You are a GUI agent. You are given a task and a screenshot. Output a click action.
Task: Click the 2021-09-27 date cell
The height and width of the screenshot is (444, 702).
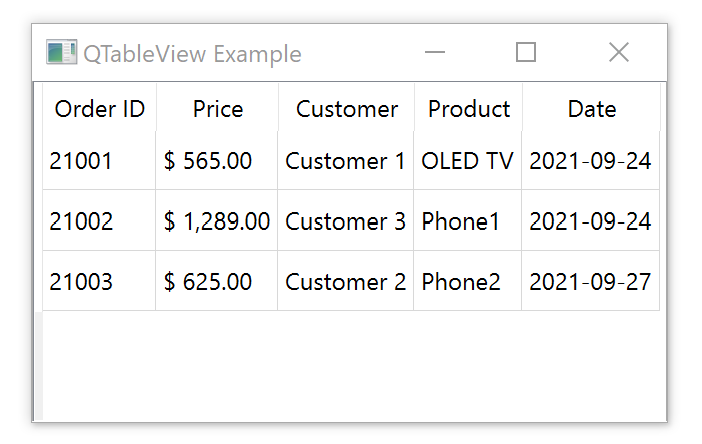(x=591, y=281)
